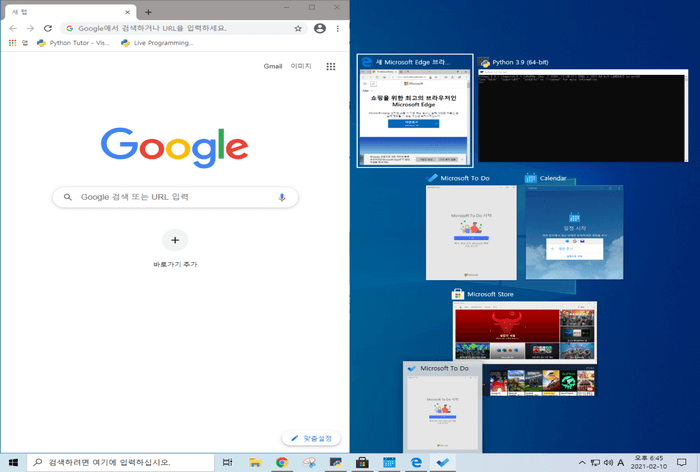Open the Chrome three-dot menu
The image size is (700, 472).
pos(338,29)
